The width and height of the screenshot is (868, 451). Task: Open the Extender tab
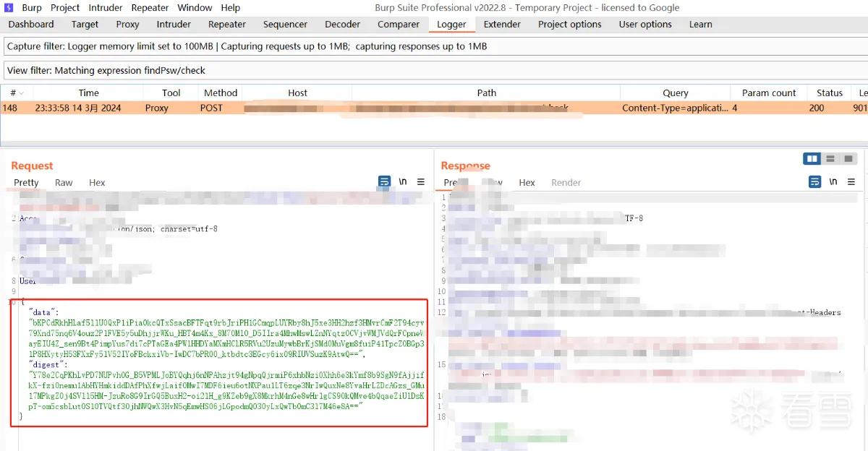pyautogui.click(x=502, y=24)
